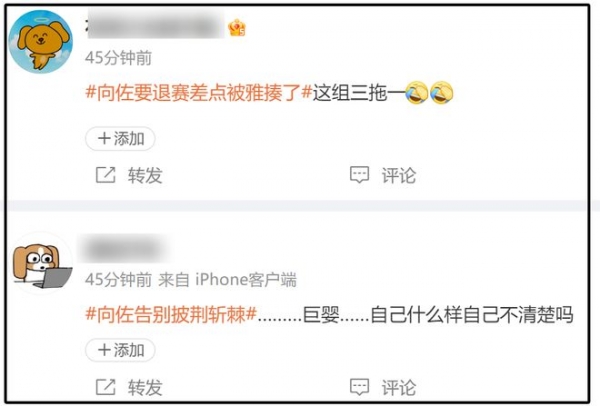Click the comment bubble icon on first post
Viewport: 600px width, 406px height.
359,175
